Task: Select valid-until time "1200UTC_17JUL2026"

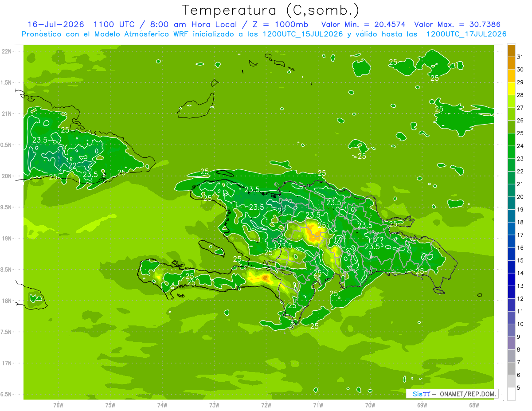Action: click(x=466, y=34)
